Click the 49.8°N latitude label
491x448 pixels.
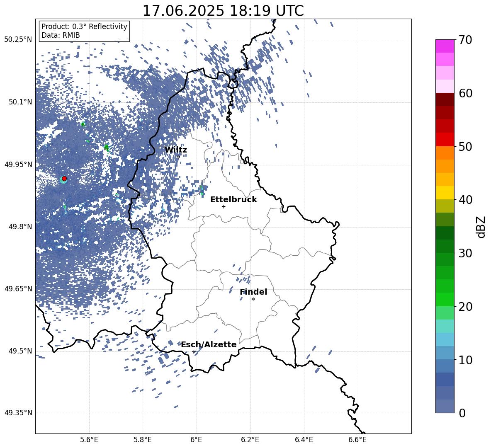tap(20, 227)
